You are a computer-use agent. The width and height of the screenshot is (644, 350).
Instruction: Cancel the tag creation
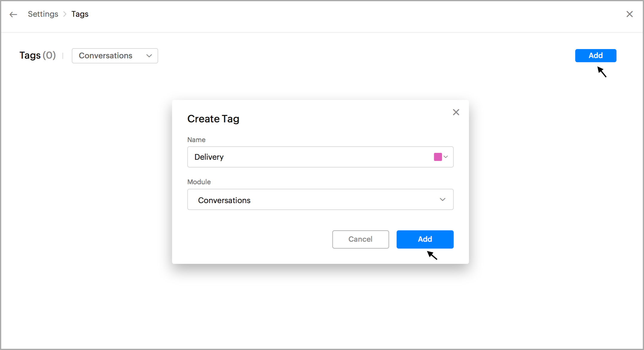pyautogui.click(x=360, y=239)
